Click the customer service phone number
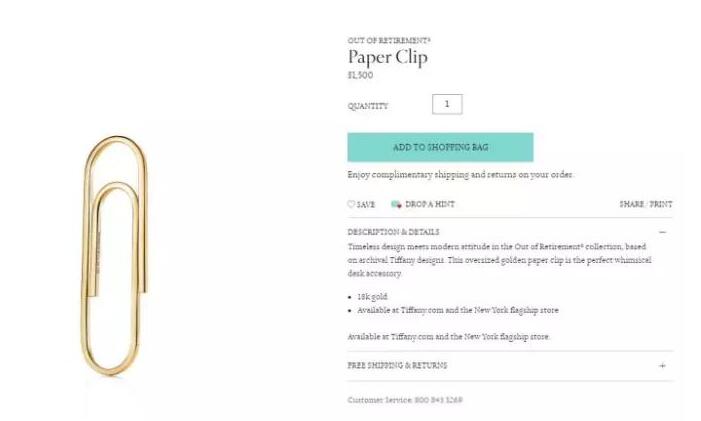Image resolution: width=701 pixels, height=421 pixels. pos(438,400)
